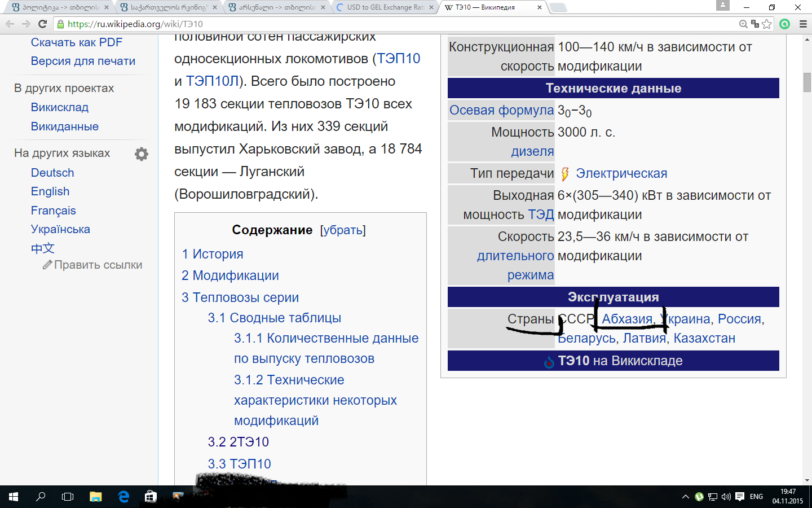
Task: Jump to 3.1 Сводные таблицы
Action: click(x=275, y=318)
